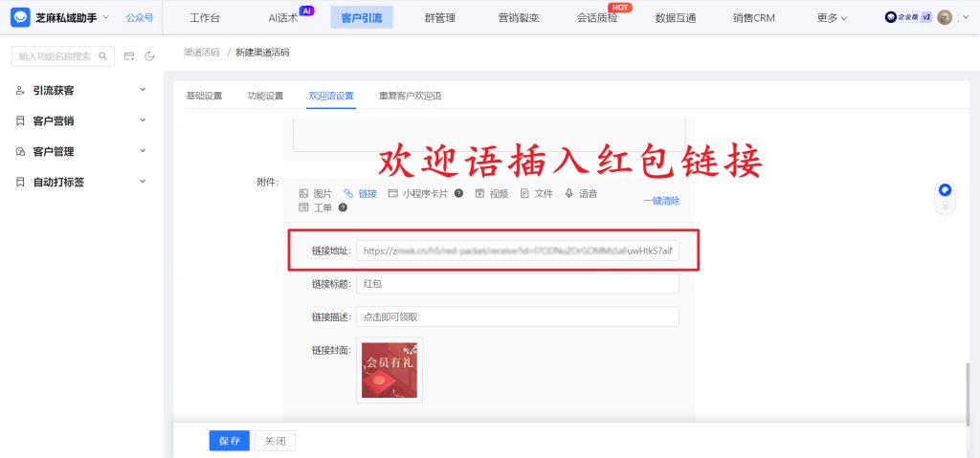Go to the 工作台 menu
980x458 pixels.
point(205,17)
